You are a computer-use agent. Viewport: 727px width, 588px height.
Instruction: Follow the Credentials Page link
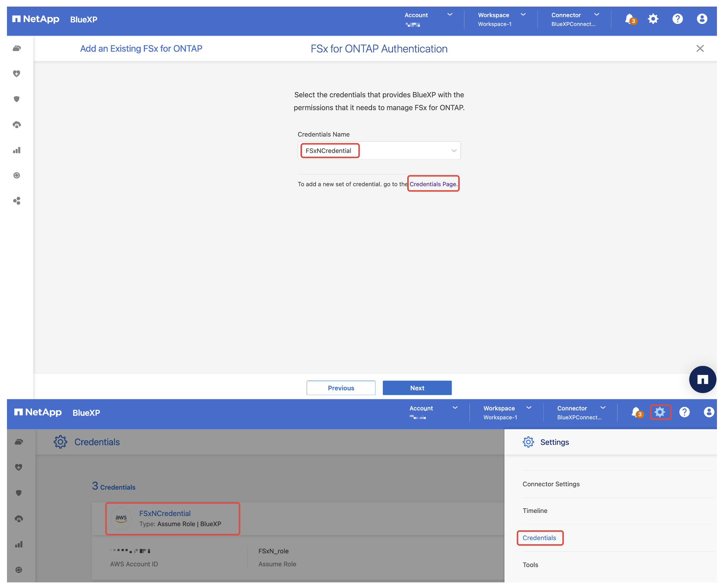[433, 184]
